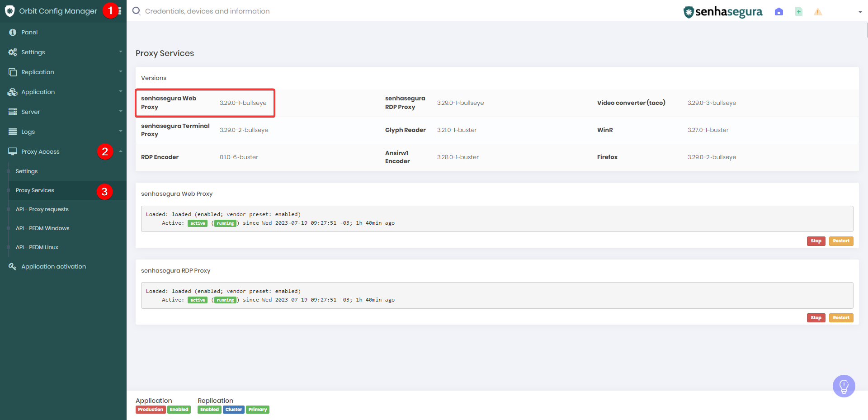Click the green plus quick-action icon
868x420 pixels.
(x=799, y=12)
